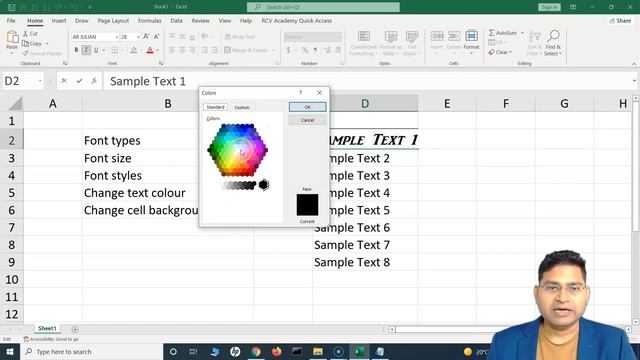Viewport: 640px width, 360px height.
Task: Collapse the ribbon with the chevron
Action: click(x=634, y=64)
